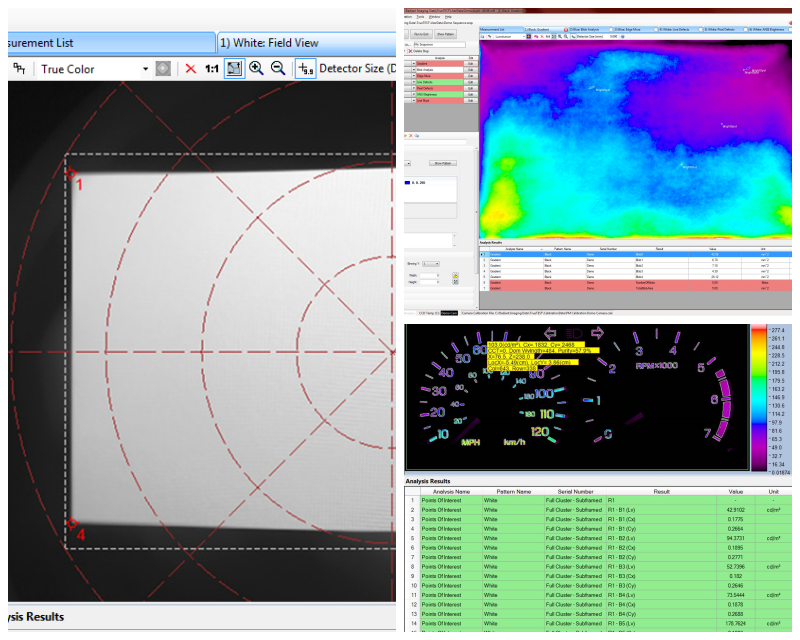Select the My Sequence name input field
Screen dimensions: 800x640
click(439, 44)
